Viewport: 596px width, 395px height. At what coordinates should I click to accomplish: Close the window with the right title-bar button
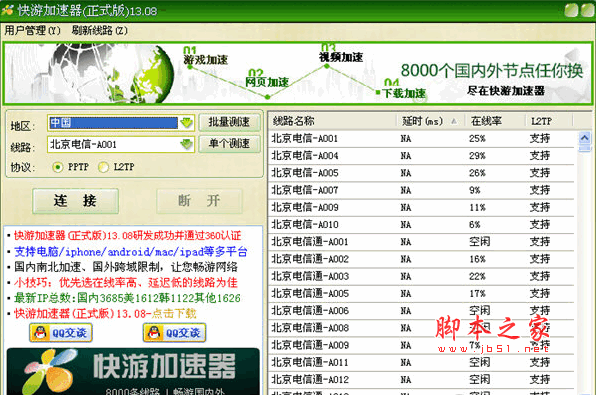click(x=588, y=10)
